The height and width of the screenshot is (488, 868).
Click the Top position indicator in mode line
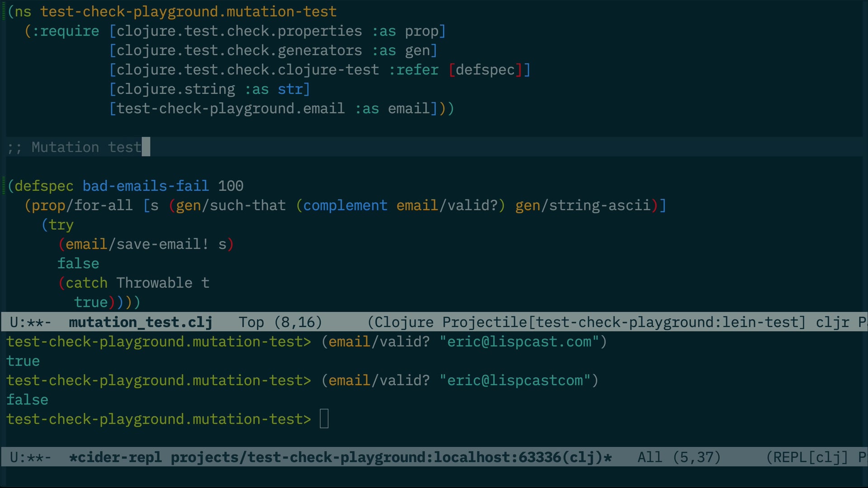[251, 322]
